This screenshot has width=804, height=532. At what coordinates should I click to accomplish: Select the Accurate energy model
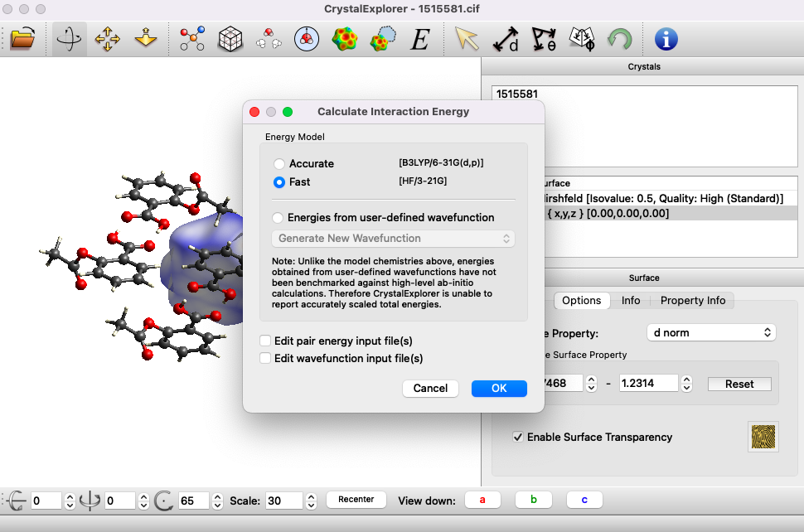click(x=279, y=163)
